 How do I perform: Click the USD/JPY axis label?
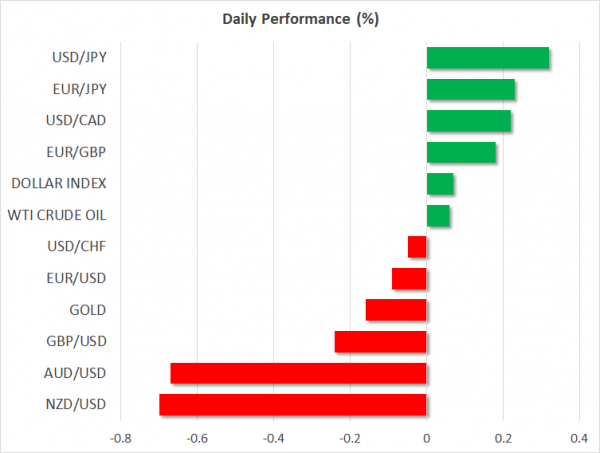click(82, 58)
